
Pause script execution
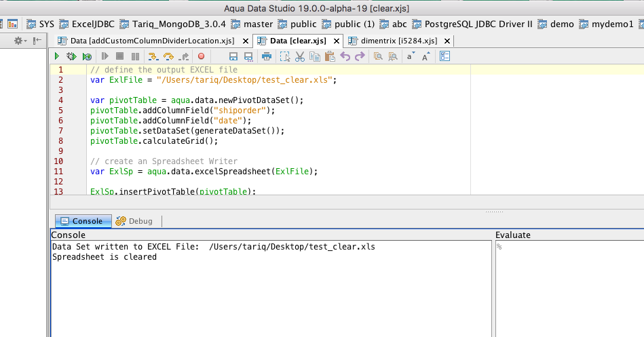coord(135,56)
